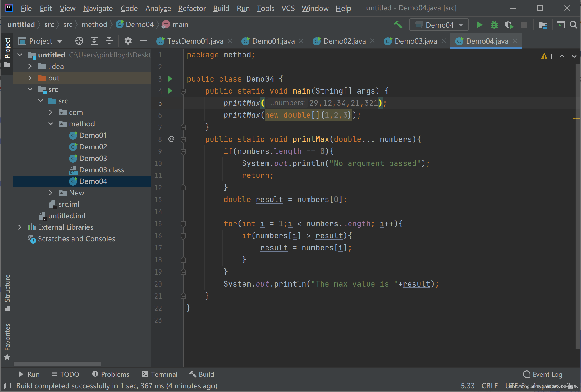Click the warning indicator showing 1 problem
This screenshot has width=581, height=392.
pyautogui.click(x=547, y=56)
